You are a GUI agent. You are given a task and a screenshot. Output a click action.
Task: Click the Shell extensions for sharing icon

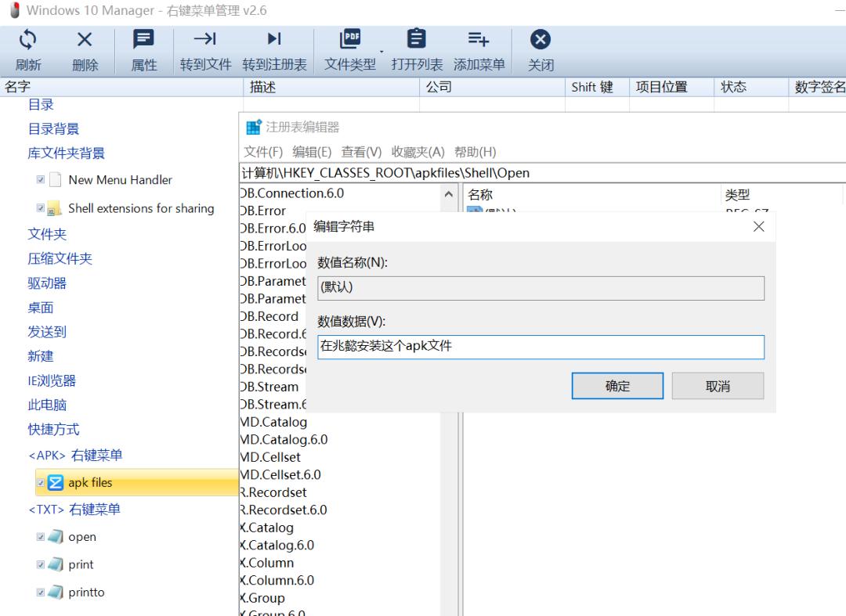coord(54,208)
